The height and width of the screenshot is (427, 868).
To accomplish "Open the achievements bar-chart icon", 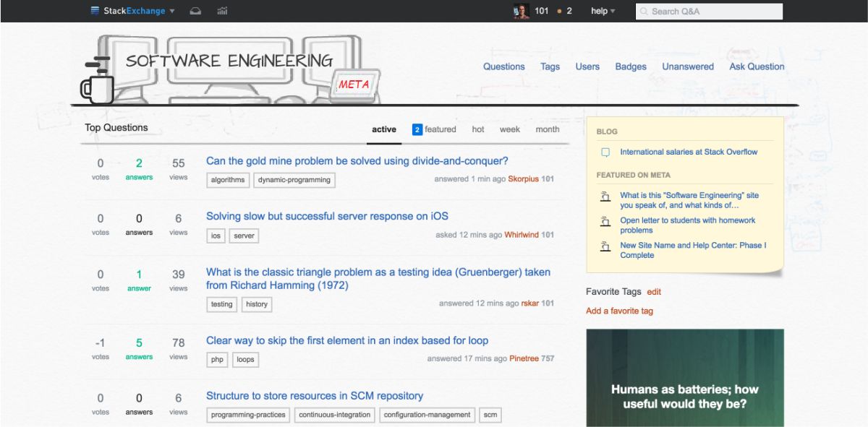I will pos(222,11).
